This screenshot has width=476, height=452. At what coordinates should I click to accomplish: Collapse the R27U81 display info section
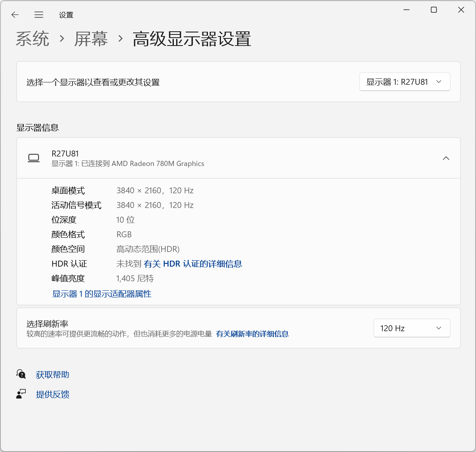point(446,158)
